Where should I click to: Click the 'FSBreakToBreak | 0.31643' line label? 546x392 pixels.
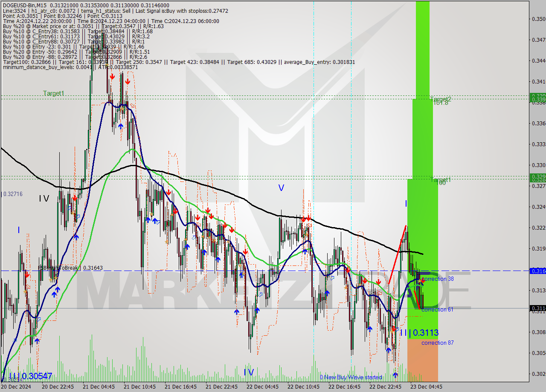pos(70,268)
